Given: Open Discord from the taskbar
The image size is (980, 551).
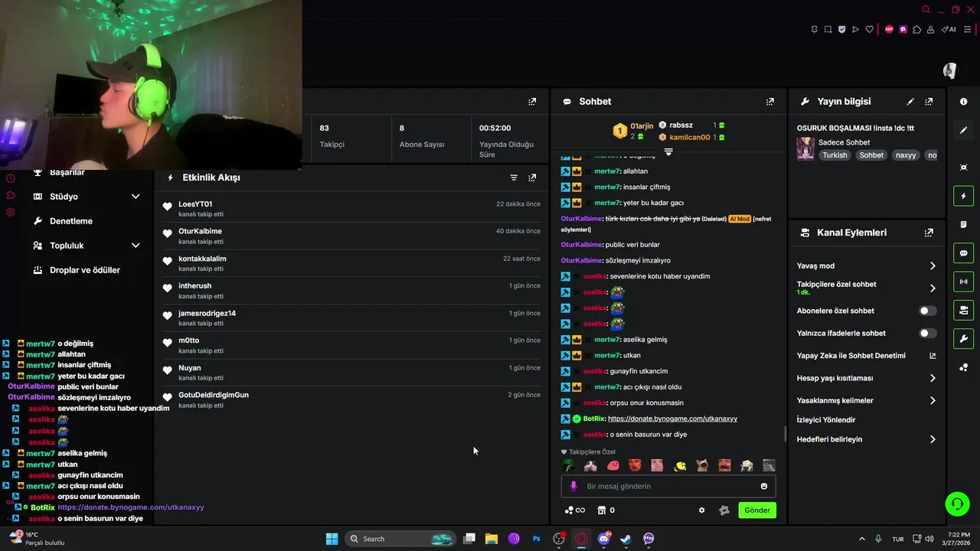Looking at the screenshot, I should pyautogui.click(x=604, y=539).
